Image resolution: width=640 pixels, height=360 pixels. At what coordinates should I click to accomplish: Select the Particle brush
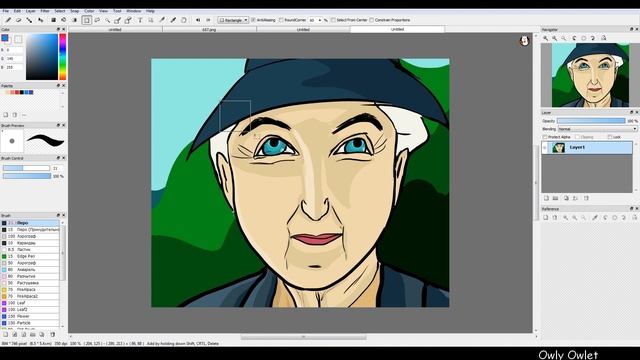click(30, 323)
